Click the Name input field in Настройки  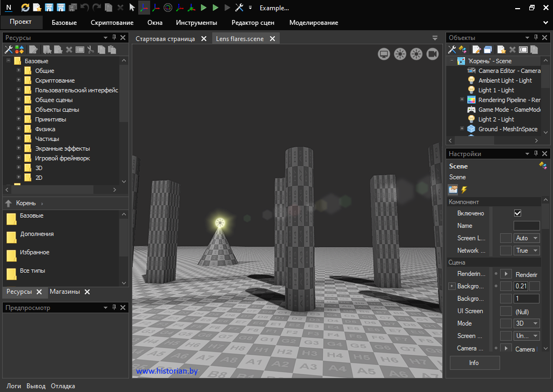click(x=526, y=226)
